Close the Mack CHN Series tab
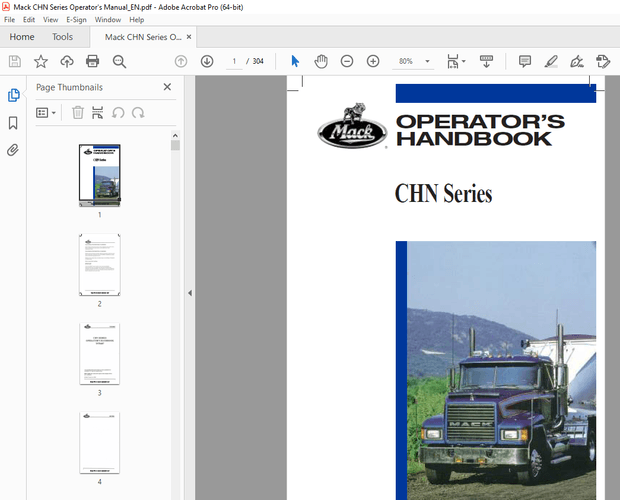Image resolution: width=620 pixels, height=500 pixels. [189, 37]
